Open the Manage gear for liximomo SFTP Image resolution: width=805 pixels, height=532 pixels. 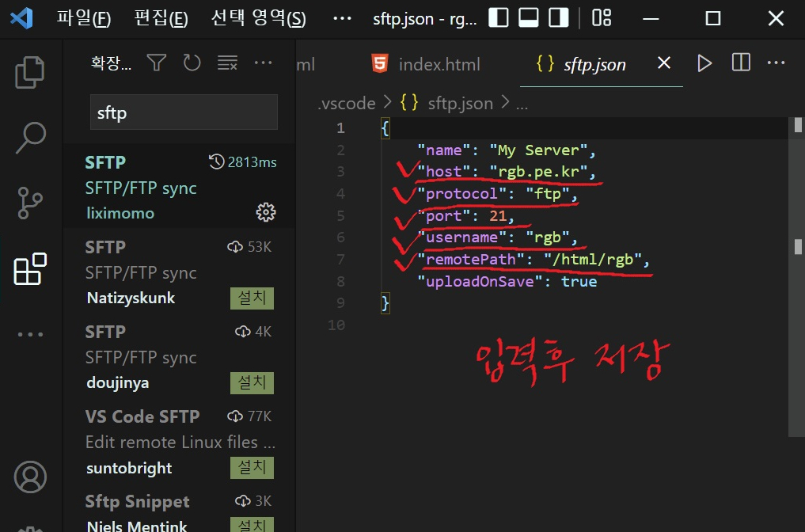coord(266,212)
